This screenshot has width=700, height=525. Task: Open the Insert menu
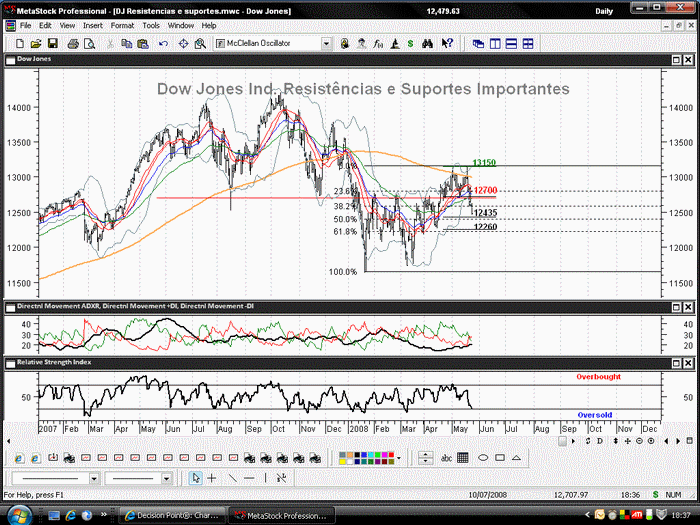(93, 25)
